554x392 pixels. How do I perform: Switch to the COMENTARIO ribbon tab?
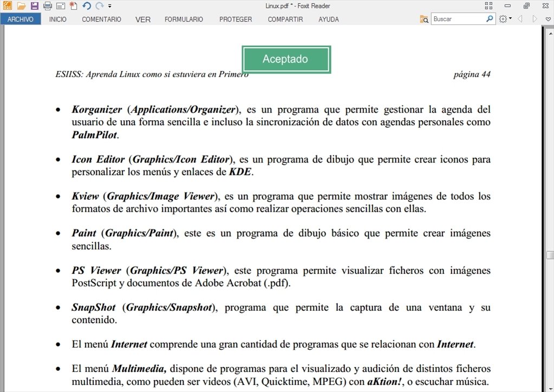click(101, 19)
